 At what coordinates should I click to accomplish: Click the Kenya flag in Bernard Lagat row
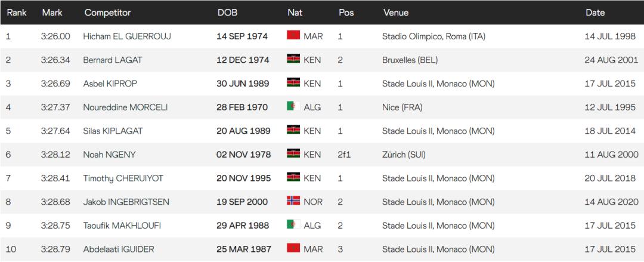(x=293, y=59)
